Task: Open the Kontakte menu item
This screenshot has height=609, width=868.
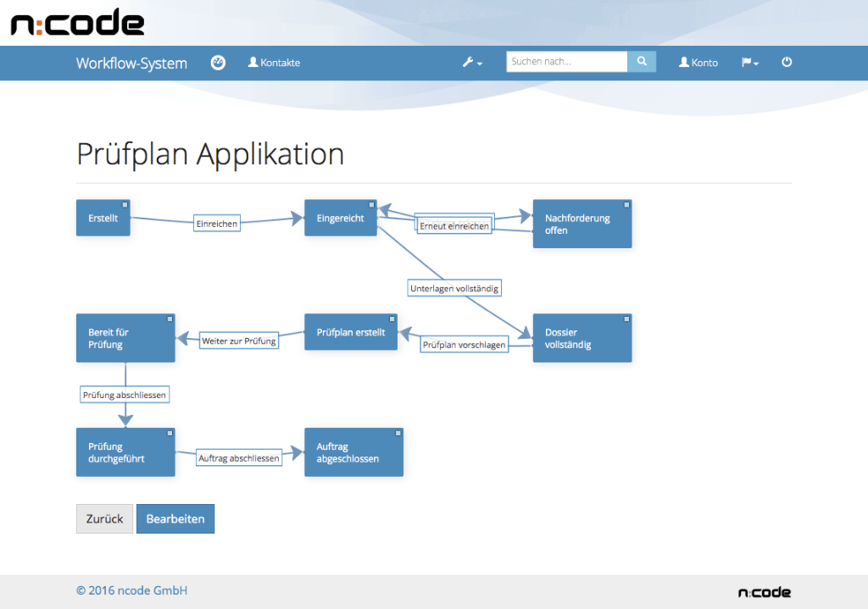Action: [x=274, y=63]
